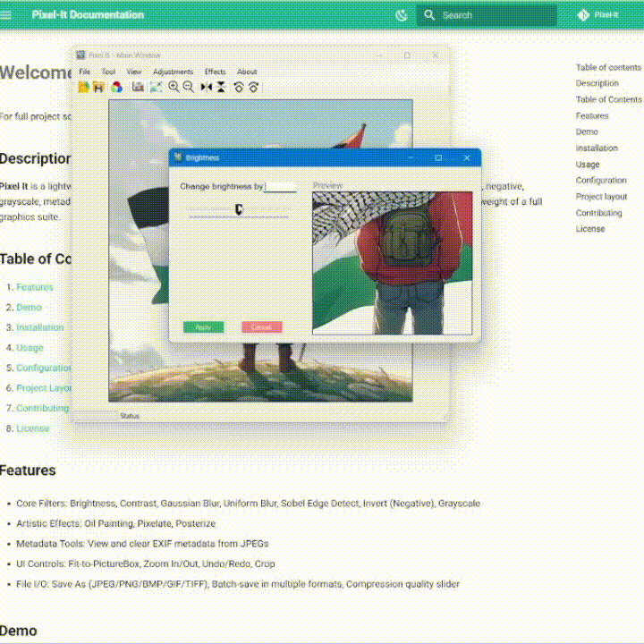644x644 pixels.
Task: Click the Brightness dialog title icon
Action: point(178,157)
